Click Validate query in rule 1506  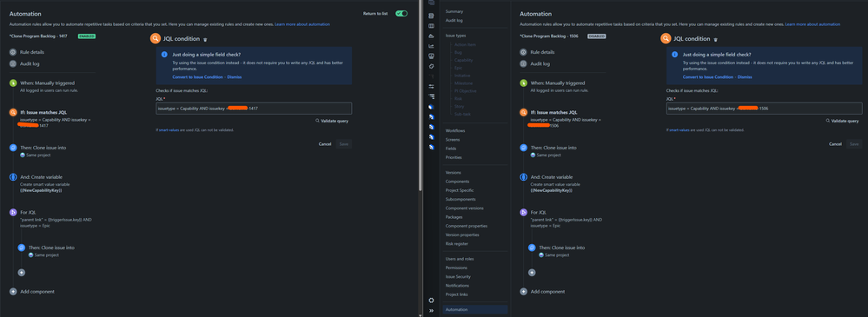[x=843, y=121]
